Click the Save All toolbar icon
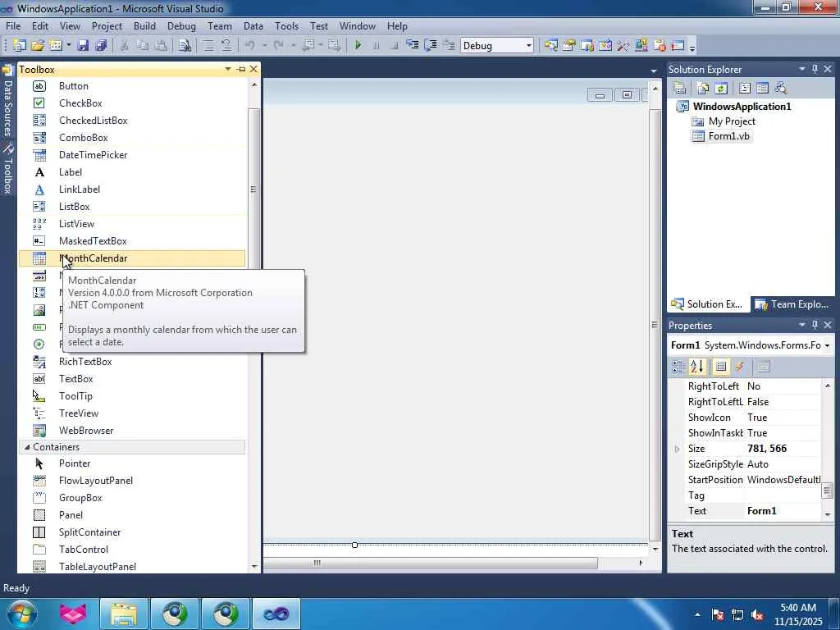This screenshot has width=840, height=630. [x=101, y=46]
